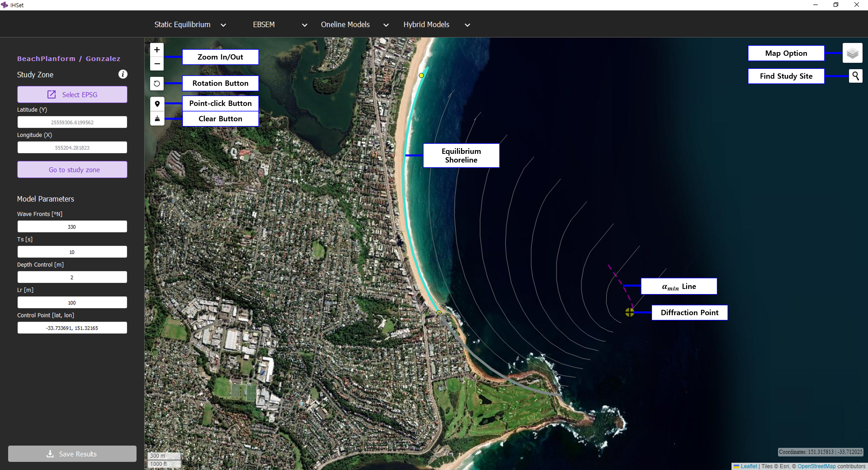Expand the EBSEM dropdown menu
868x470 pixels.
click(280, 25)
